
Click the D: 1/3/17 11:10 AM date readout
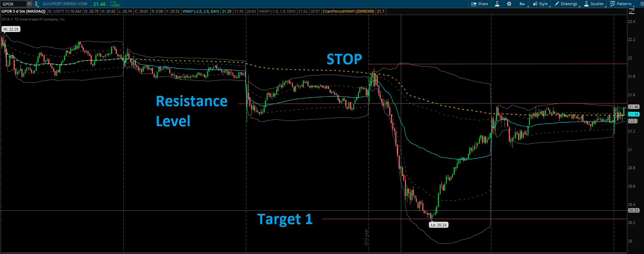65,11
